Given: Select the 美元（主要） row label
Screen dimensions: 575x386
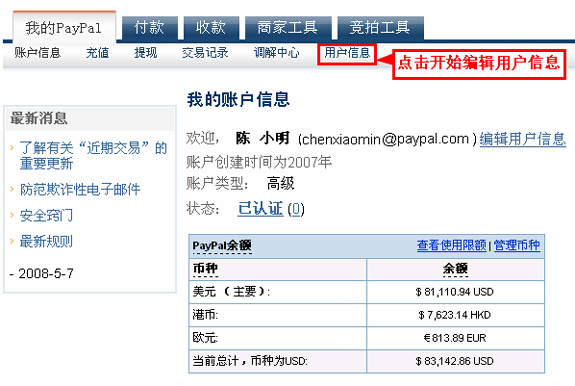Looking at the screenshot, I should pyautogui.click(x=231, y=292).
